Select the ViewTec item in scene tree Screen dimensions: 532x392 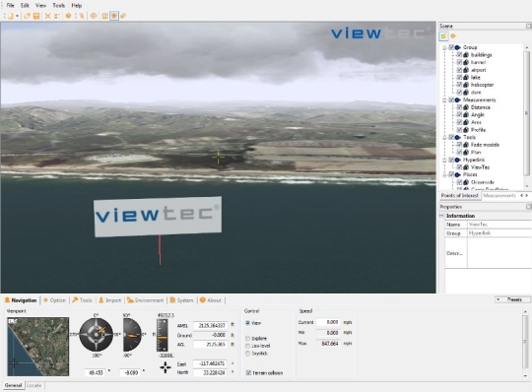pyautogui.click(x=480, y=167)
